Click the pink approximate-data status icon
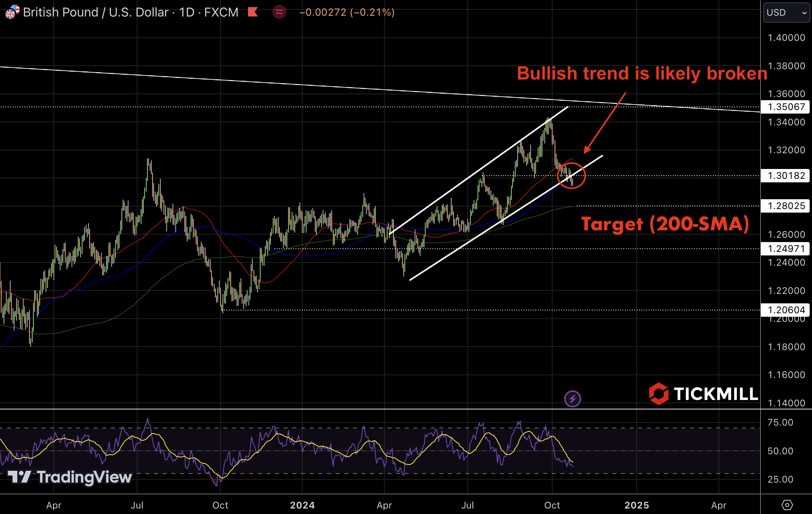The height and width of the screenshot is (514, 812). (x=279, y=12)
